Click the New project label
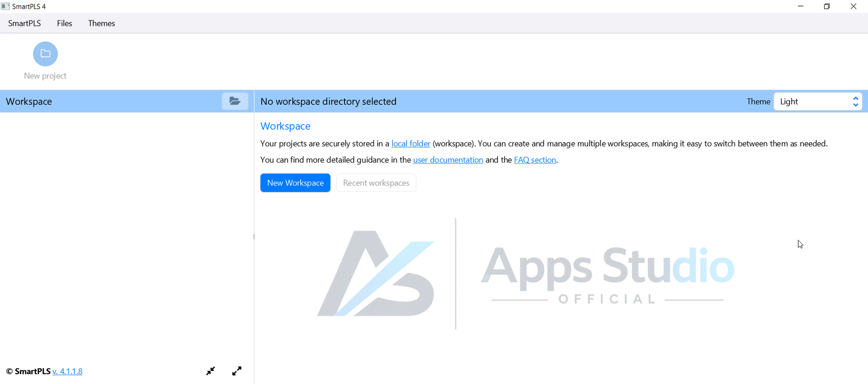Image resolution: width=868 pixels, height=384 pixels. pyautogui.click(x=45, y=76)
